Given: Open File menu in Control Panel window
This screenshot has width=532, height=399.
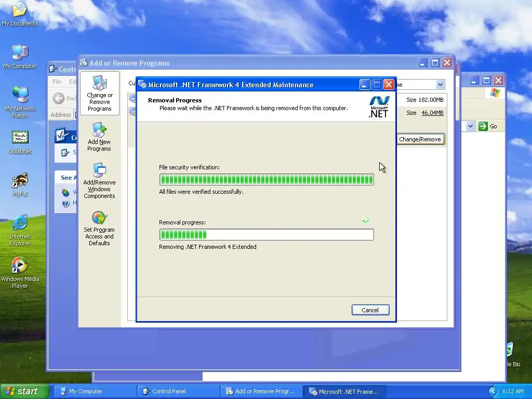Looking at the screenshot, I should tap(57, 82).
